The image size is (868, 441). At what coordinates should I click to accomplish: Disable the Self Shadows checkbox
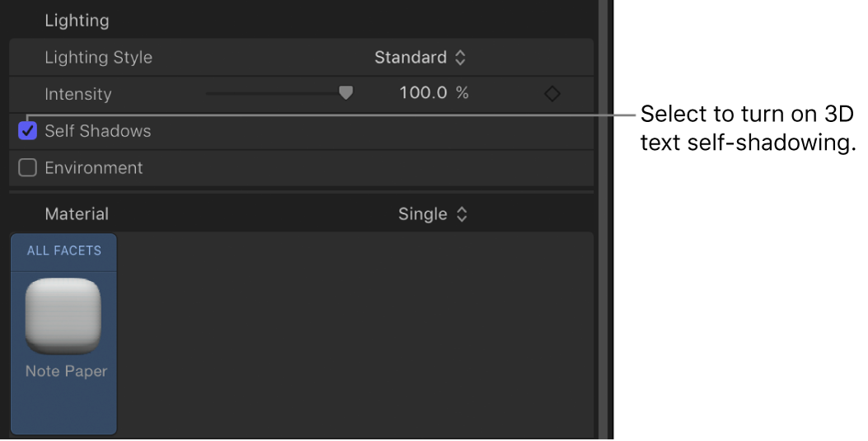tap(28, 131)
